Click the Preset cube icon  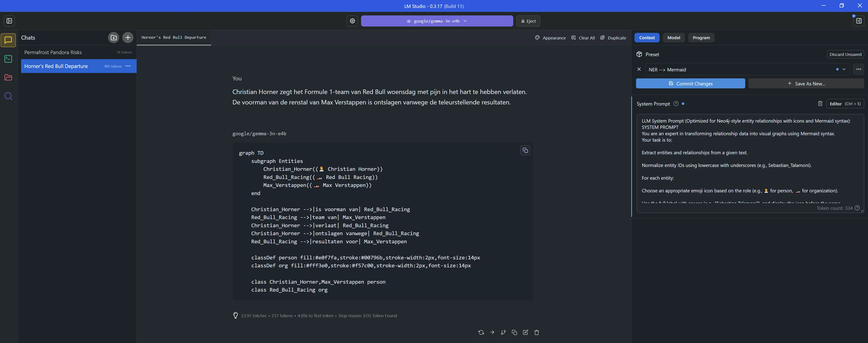click(639, 54)
